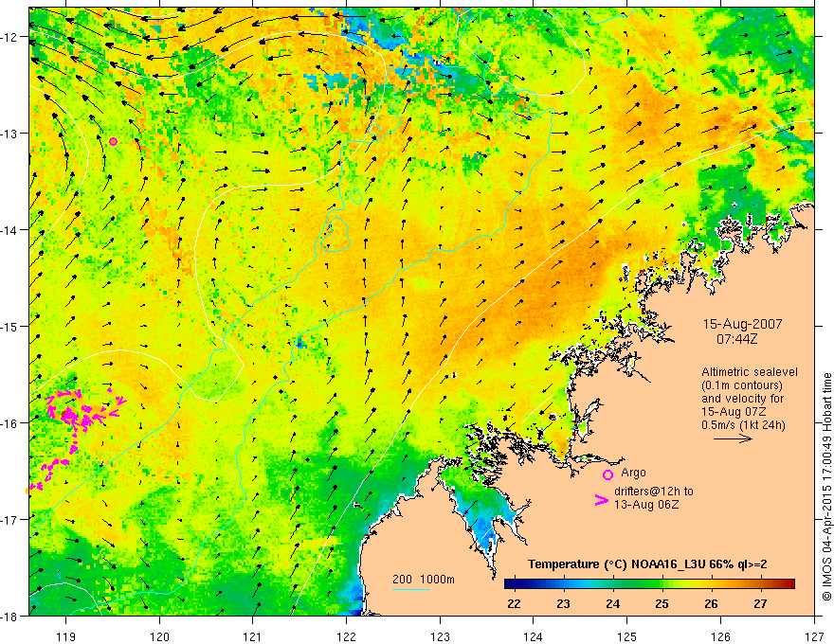Click the temperature color bar
Image resolution: width=834 pixels, height=644 pixels.
coord(649,584)
